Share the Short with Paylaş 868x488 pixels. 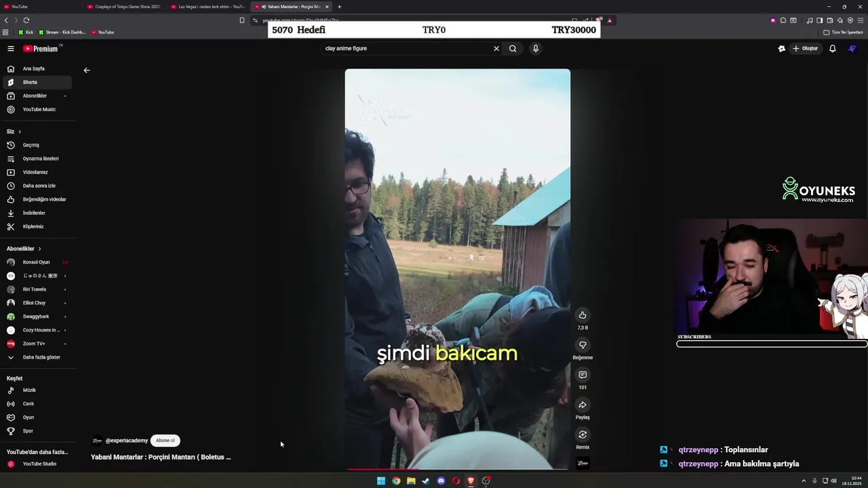(583, 405)
